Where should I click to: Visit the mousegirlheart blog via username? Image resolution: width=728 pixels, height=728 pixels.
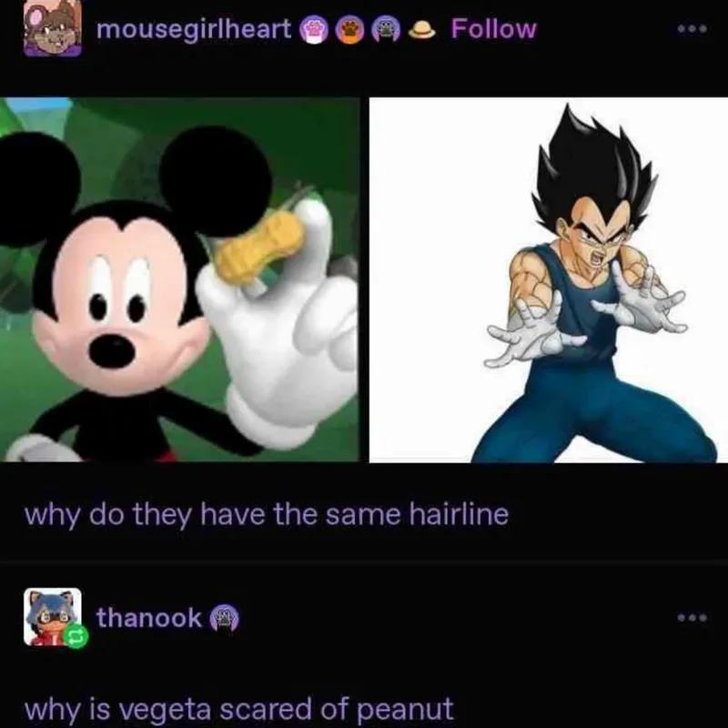coord(194,30)
